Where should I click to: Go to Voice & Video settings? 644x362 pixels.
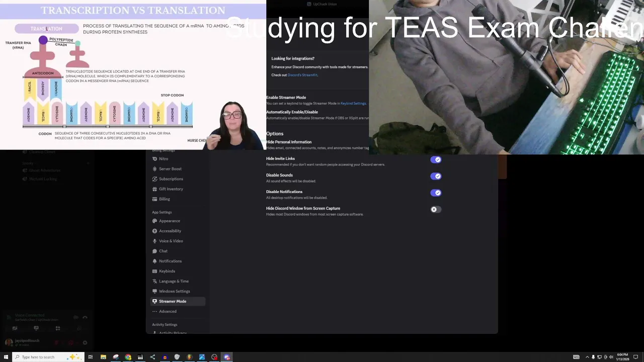[x=178, y=241]
